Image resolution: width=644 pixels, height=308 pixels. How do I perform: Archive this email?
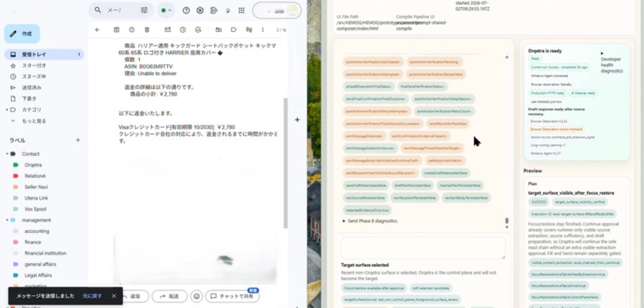pos(117,30)
